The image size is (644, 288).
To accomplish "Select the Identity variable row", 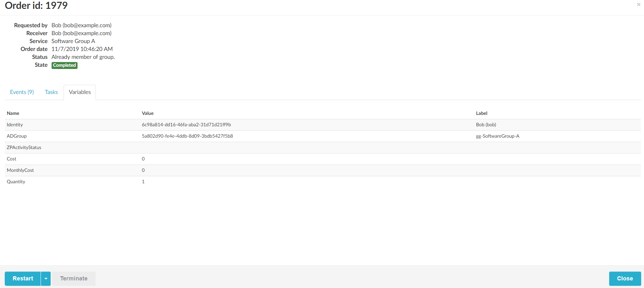I will [x=15, y=125].
